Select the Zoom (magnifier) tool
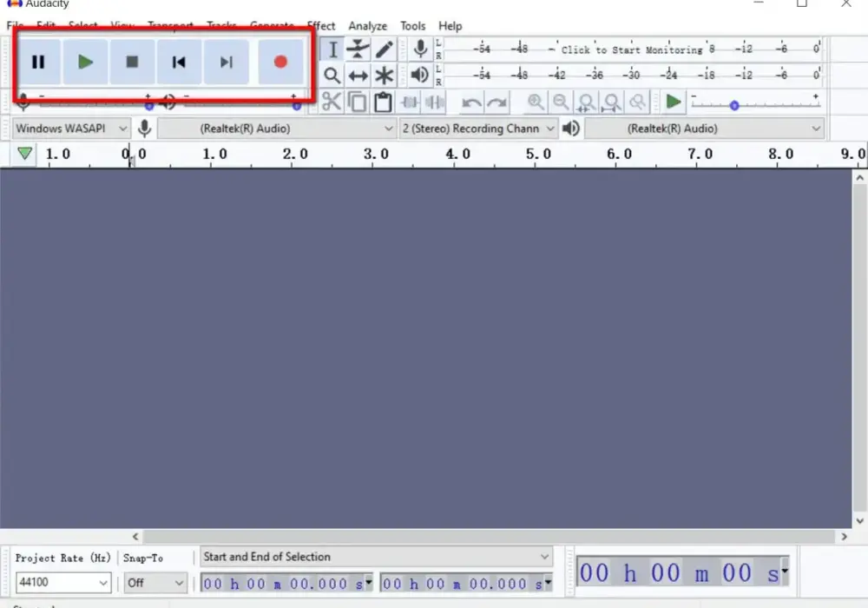 (332, 76)
